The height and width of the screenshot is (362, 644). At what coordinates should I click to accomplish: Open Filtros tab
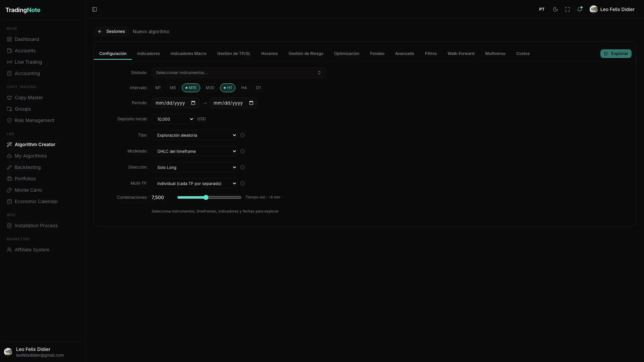coord(431,54)
